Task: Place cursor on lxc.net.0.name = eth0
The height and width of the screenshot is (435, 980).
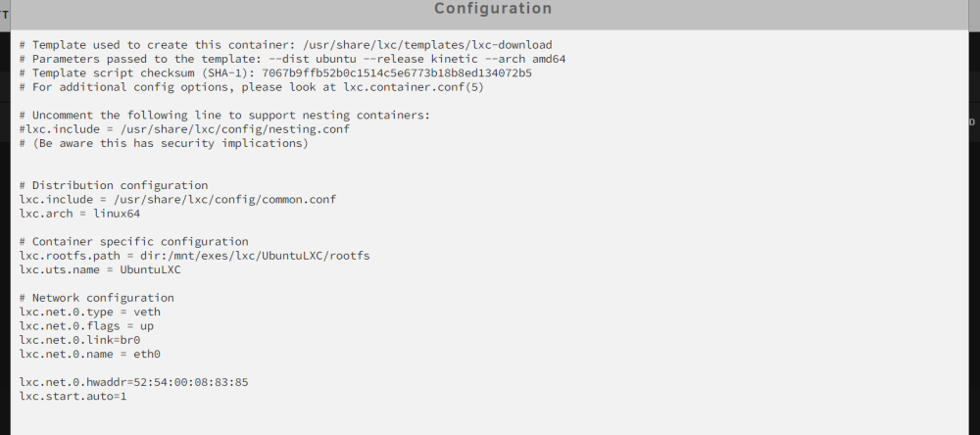Action: 90,354
